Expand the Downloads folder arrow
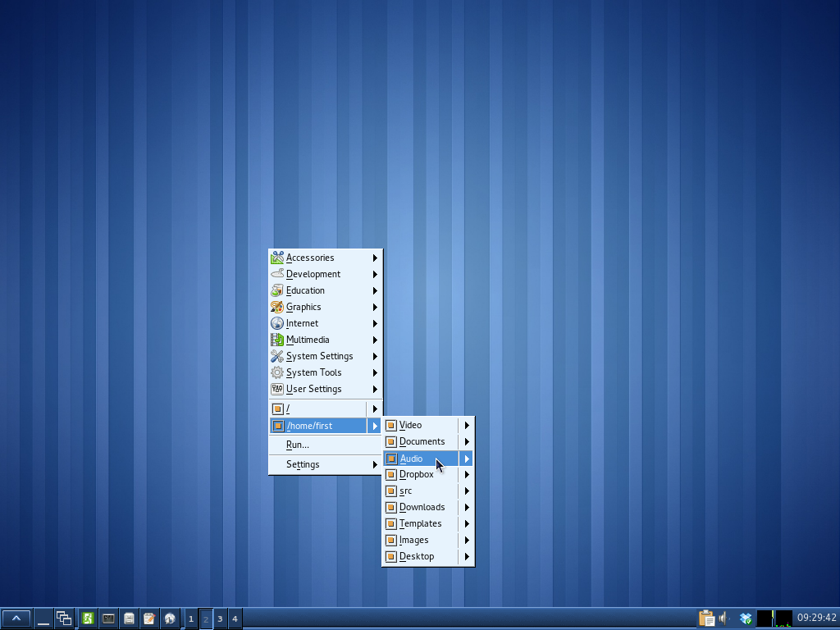 (x=467, y=507)
